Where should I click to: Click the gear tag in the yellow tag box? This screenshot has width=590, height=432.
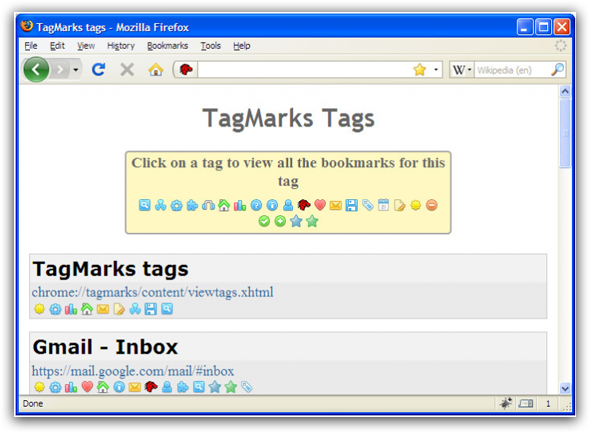click(x=176, y=205)
